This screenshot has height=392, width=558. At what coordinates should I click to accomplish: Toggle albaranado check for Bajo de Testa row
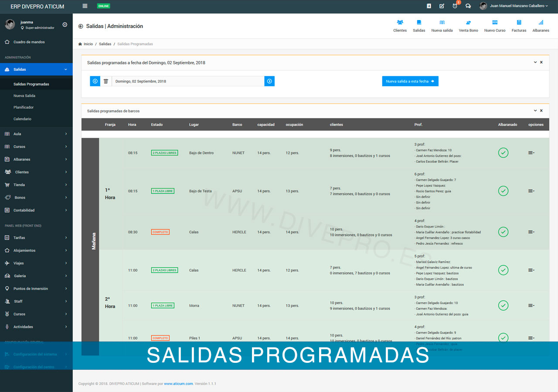click(x=503, y=191)
